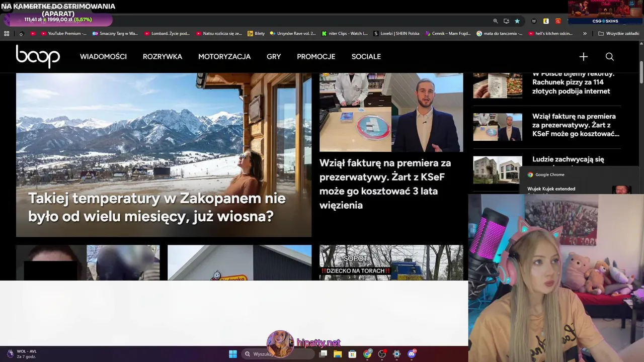Open the ROZRYWKA section
This screenshot has width=644, height=362.
tap(163, 57)
